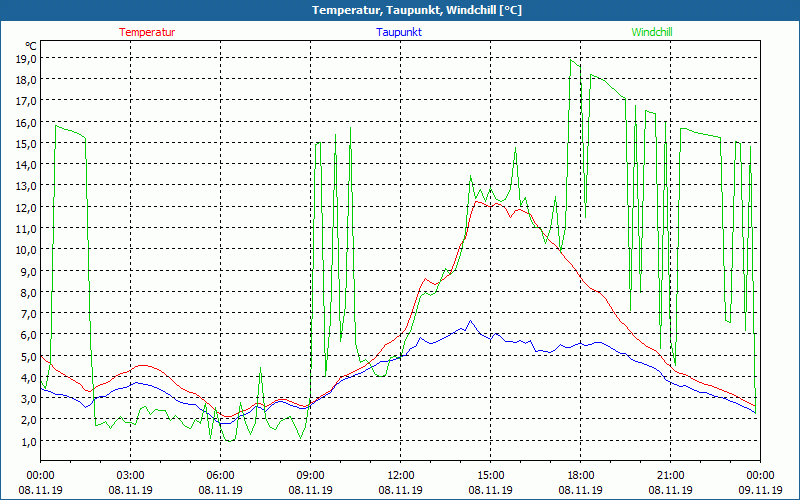The height and width of the screenshot is (500, 800).
Task: Click the 12:00 time axis label
Action: [401, 476]
